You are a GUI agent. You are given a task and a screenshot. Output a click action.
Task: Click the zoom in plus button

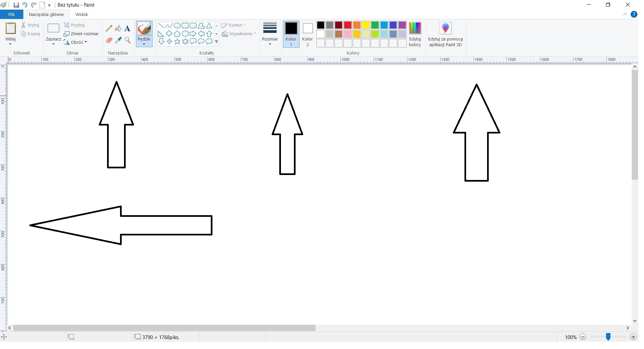pos(633,337)
